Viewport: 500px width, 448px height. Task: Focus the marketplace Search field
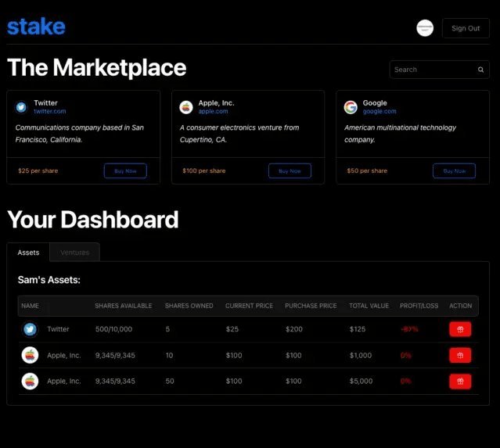433,70
